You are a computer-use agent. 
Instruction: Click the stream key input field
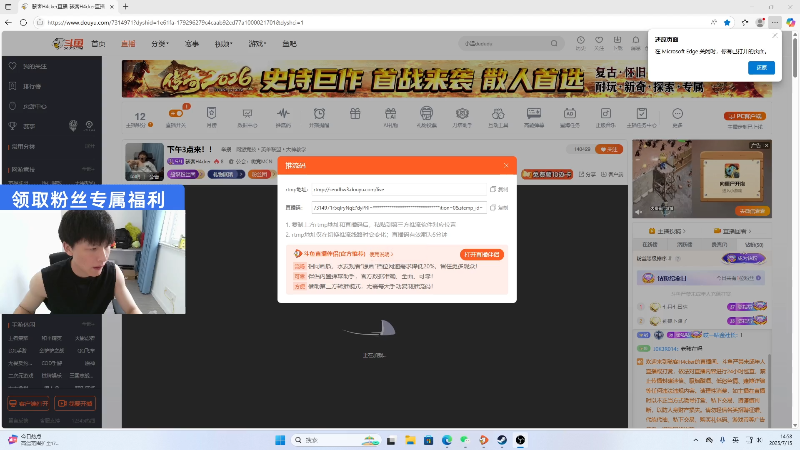coord(399,208)
